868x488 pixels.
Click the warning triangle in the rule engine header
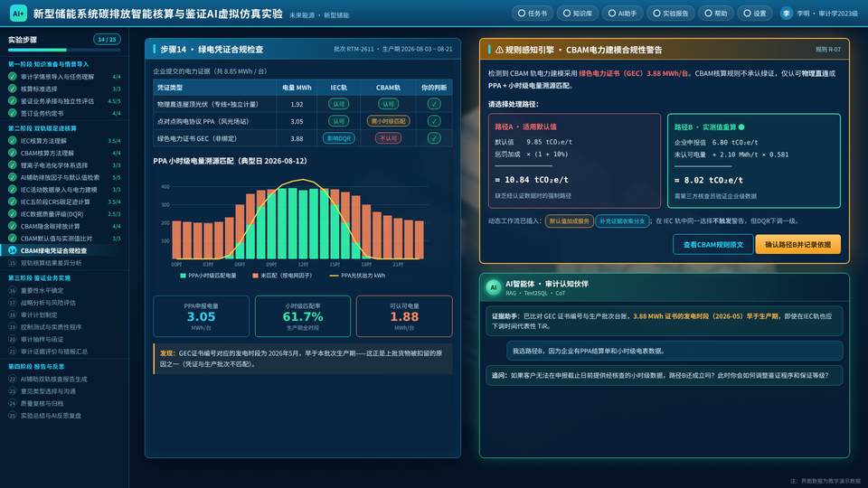(499, 50)
